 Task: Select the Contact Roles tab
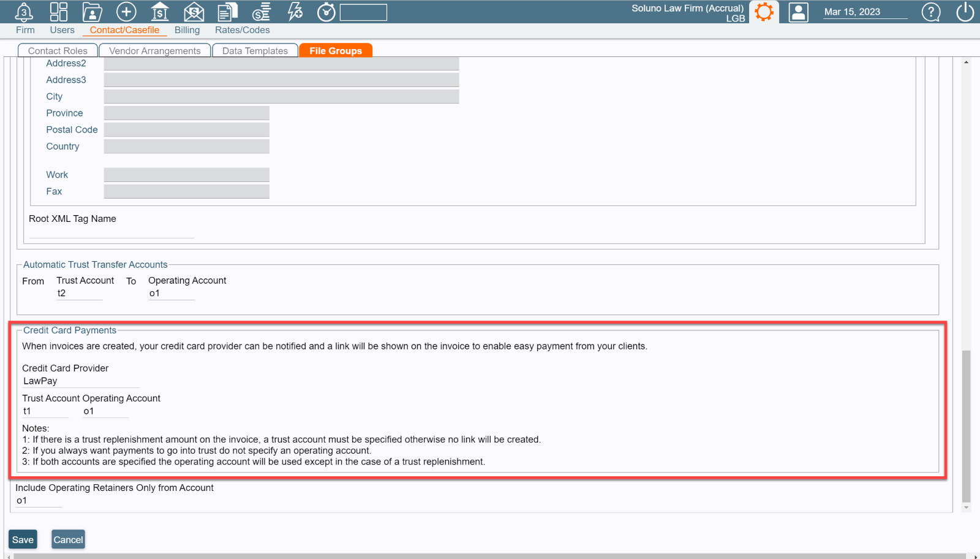tap(57, 50)
